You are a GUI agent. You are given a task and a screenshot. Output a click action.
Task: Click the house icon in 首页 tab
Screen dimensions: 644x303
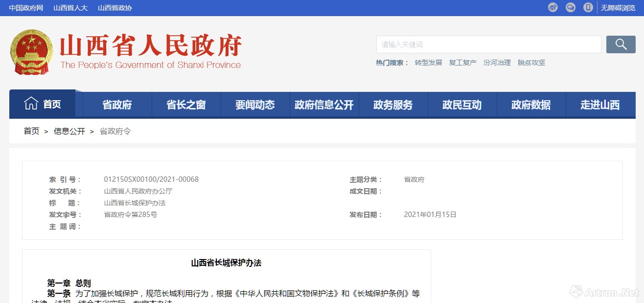point(31,104)
